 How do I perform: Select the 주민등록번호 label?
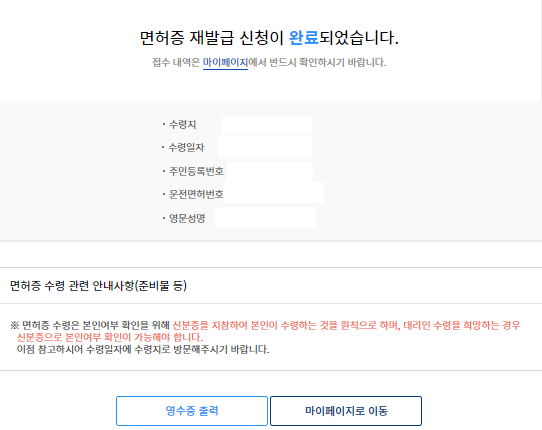tap(196, 171)
